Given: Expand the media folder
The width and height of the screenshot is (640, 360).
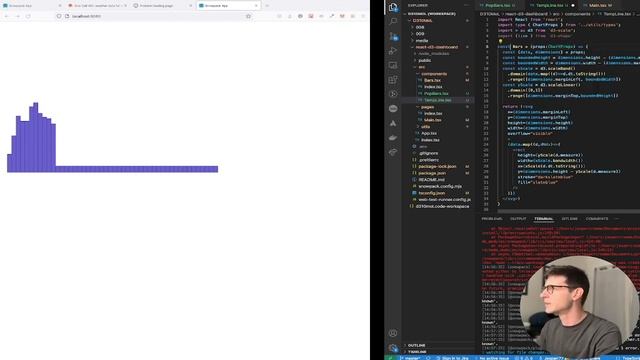Looking at the screenshot, I should click(437, 40).
